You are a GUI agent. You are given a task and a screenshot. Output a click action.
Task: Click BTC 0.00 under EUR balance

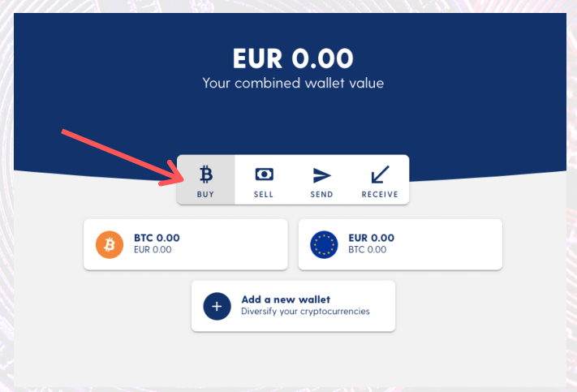(x=368, y=250)
